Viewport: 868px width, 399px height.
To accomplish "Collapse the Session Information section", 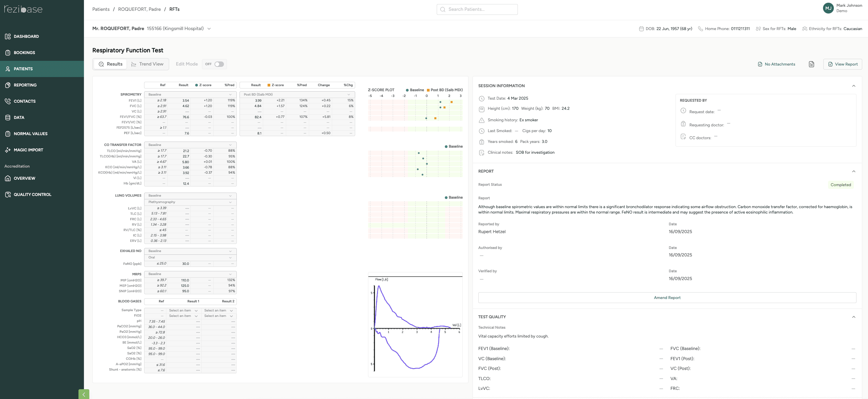I will (853, 86).
